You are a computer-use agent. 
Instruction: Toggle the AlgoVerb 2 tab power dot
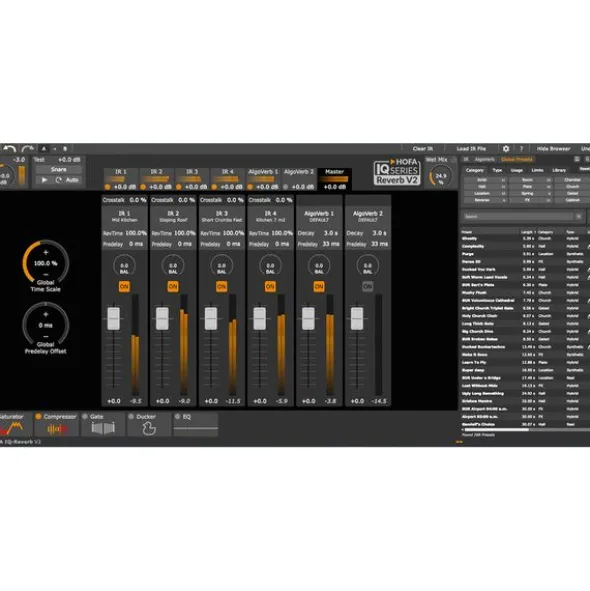pos(285,187)
